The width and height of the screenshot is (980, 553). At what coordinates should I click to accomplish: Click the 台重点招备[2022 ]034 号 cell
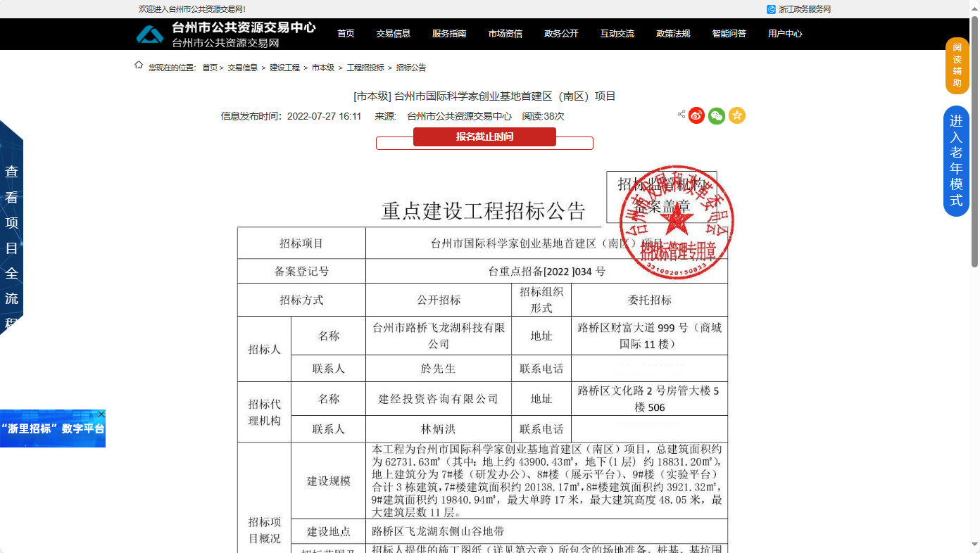point(546,271)
